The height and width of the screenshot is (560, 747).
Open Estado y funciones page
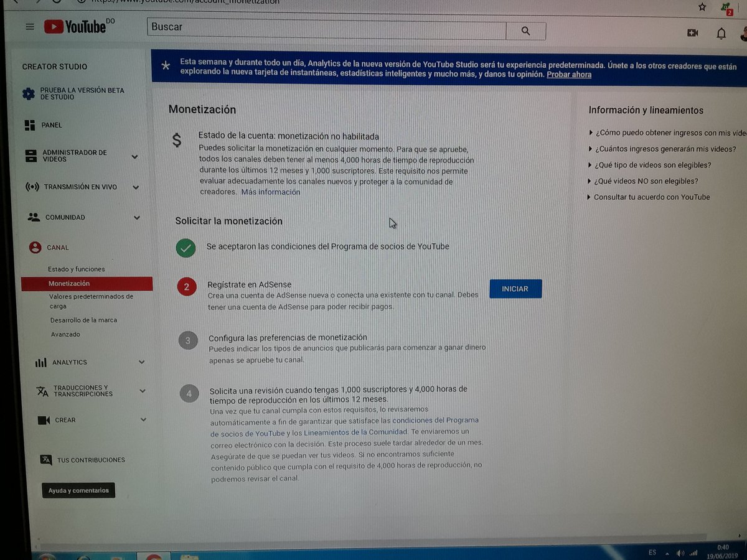(77, 269)
